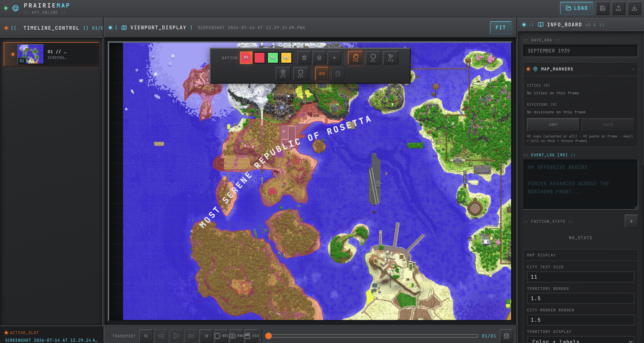
Task: Click 'No cities on this frame' text
Action: coord(553,93)
